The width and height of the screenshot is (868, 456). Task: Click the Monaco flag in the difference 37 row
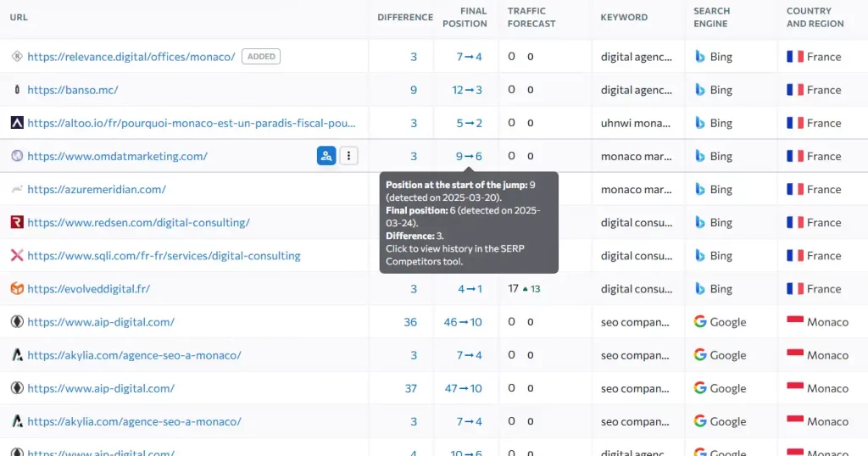[795, 388]
